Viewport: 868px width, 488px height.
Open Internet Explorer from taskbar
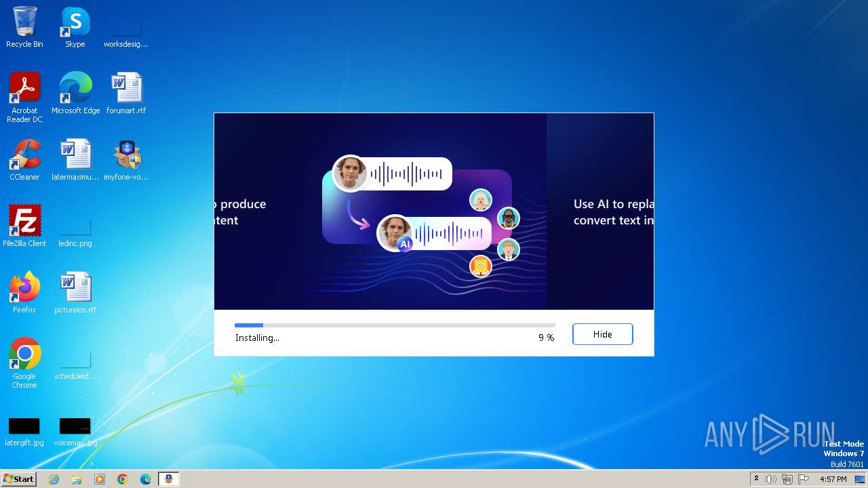[x=54, y=479]
